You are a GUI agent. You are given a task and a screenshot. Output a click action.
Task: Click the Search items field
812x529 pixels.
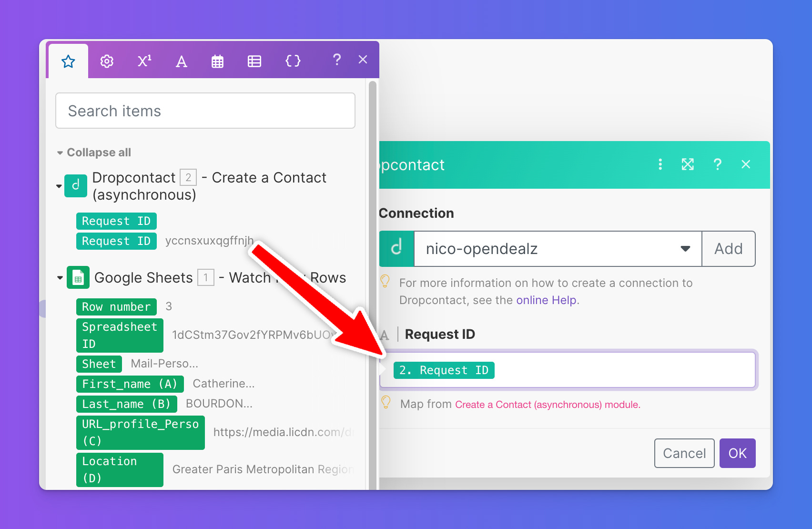(205, 111)
